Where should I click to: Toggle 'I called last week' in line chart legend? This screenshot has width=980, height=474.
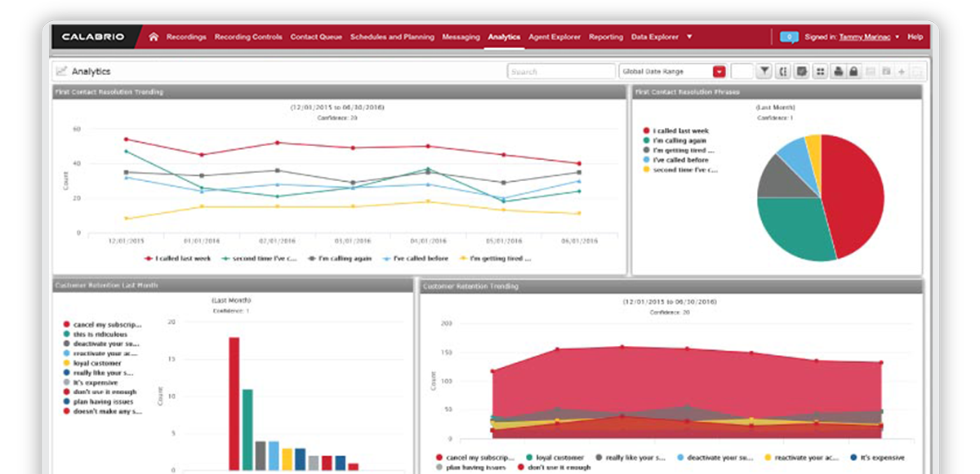pyautogui.click(x=177, y=259)
